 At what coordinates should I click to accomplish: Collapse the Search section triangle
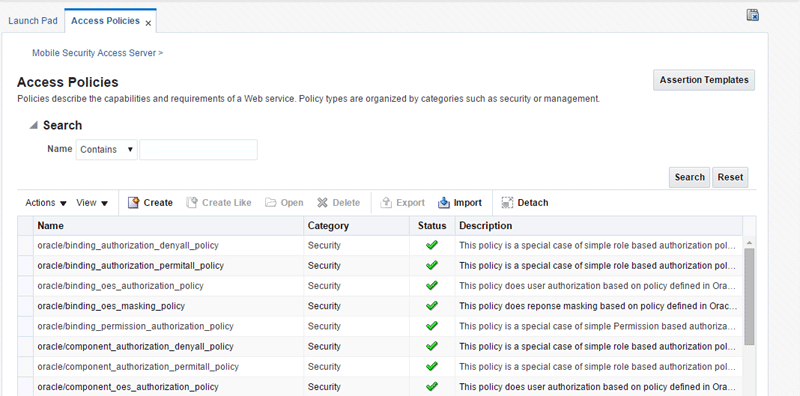pos(34,125)
